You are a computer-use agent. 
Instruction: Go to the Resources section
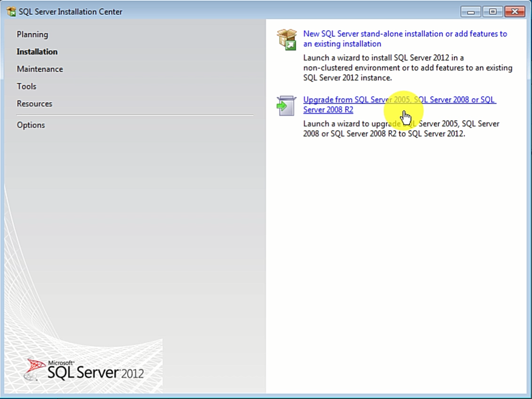[x=35, y=104]
